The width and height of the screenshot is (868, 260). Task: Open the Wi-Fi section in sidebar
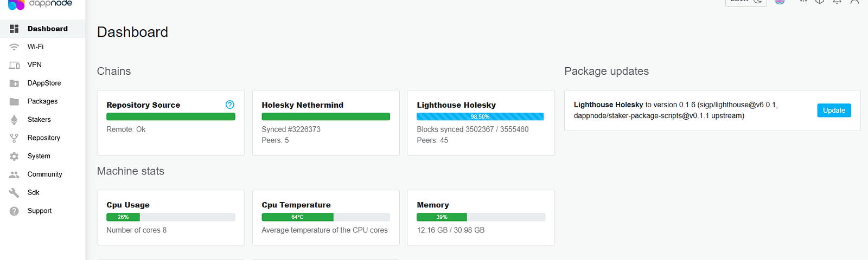42,47
